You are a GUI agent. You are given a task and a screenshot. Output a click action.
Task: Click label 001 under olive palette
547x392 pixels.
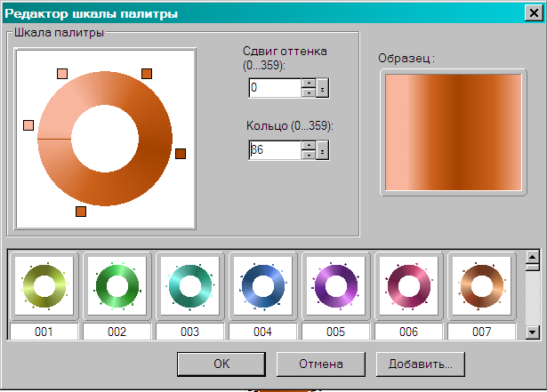(x=44, y=332)
